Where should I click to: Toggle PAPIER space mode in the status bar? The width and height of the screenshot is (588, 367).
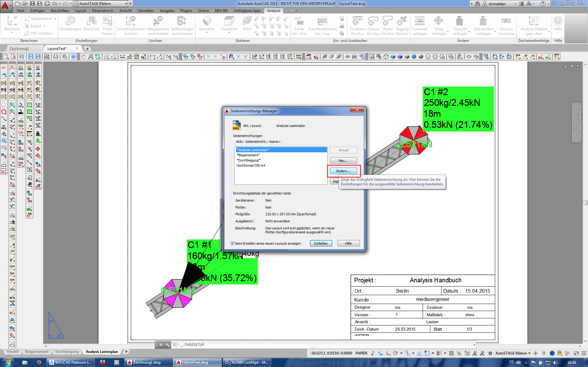(361, 353)
